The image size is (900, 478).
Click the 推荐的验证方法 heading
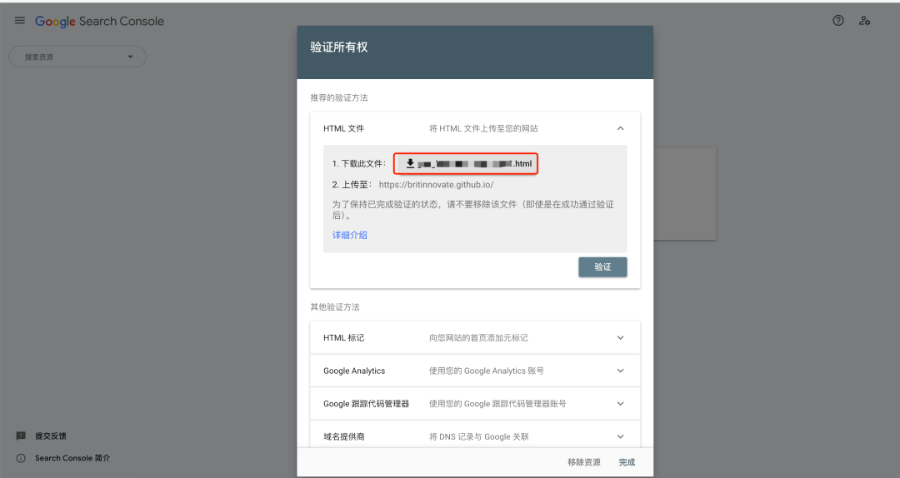pyautogui.click(x=339, y=98)
